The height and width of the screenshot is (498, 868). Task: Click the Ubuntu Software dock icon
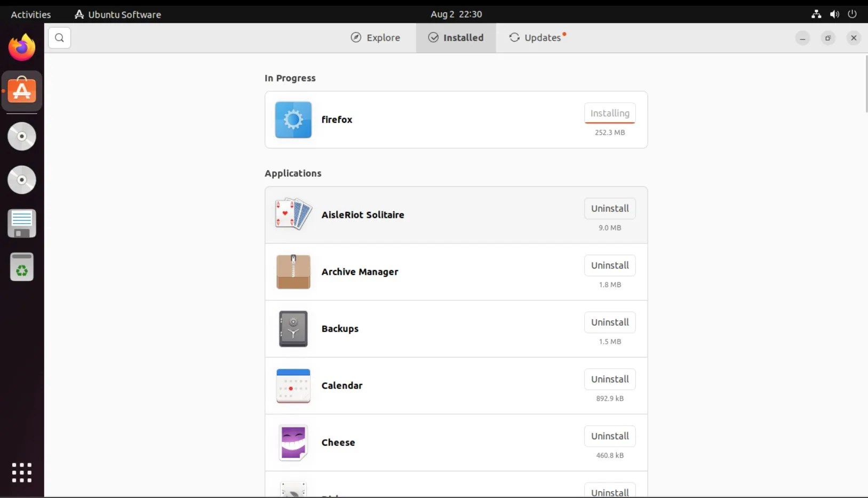click(x=22, y=91)
